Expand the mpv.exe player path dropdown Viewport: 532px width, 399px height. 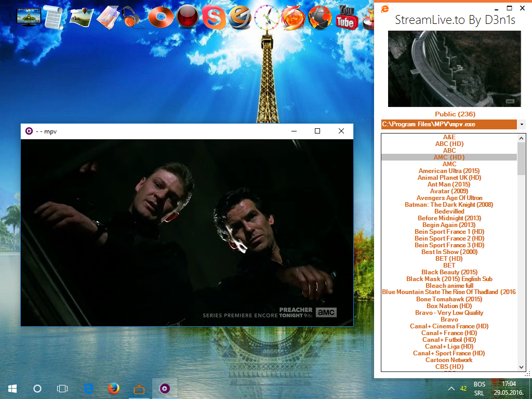[522, 125]
